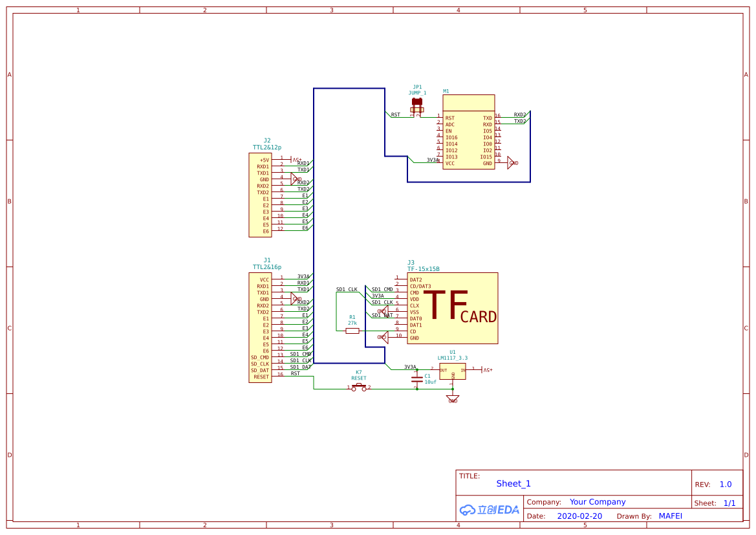Click the date value 2020-02-20

pos(579,516)
